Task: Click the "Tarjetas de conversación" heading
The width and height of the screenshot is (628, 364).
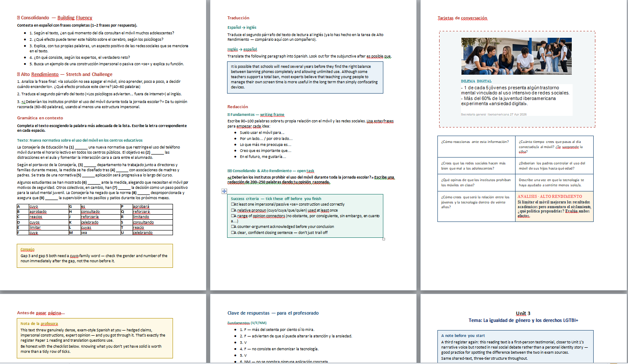Action: pyautogui.click(x=462, y=18)
